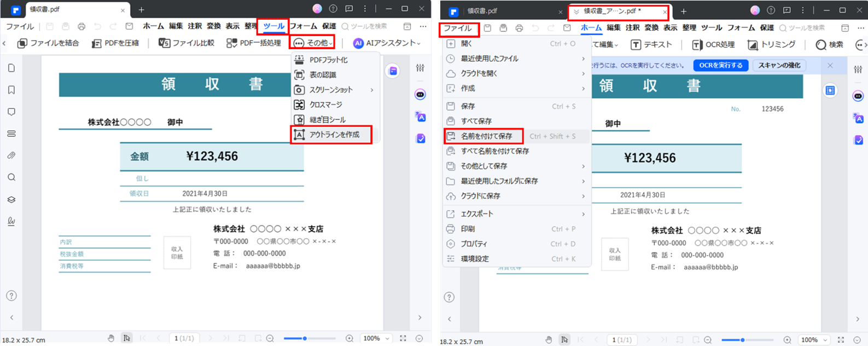Click PDFを圧縮 in the left window toolbar
The image size is (868, 346).
(115, 43)
